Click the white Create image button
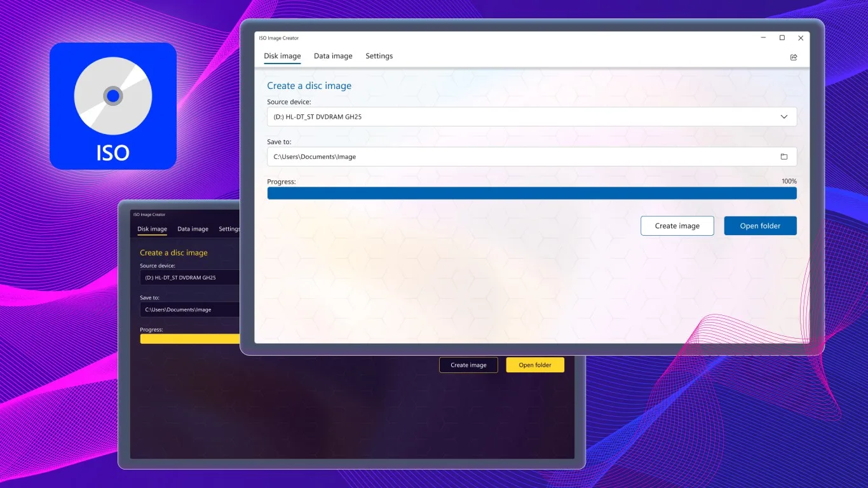 677,226
